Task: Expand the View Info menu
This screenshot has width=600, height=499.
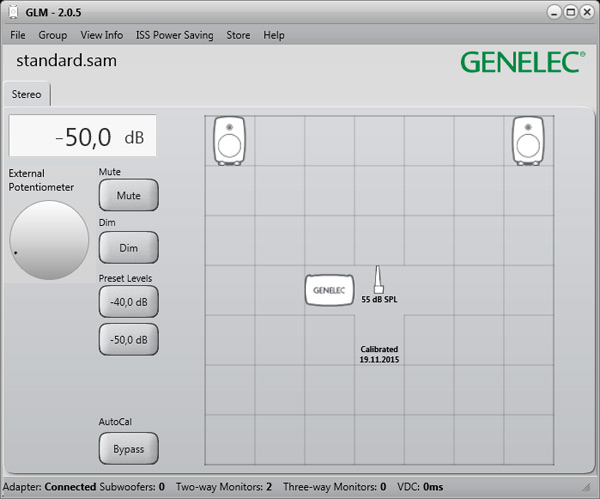Action: coord(101,35)
